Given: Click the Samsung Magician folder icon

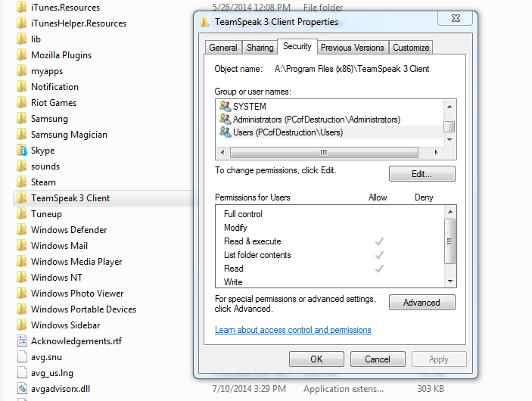Looking at the screenshot, I should [22, 135].
